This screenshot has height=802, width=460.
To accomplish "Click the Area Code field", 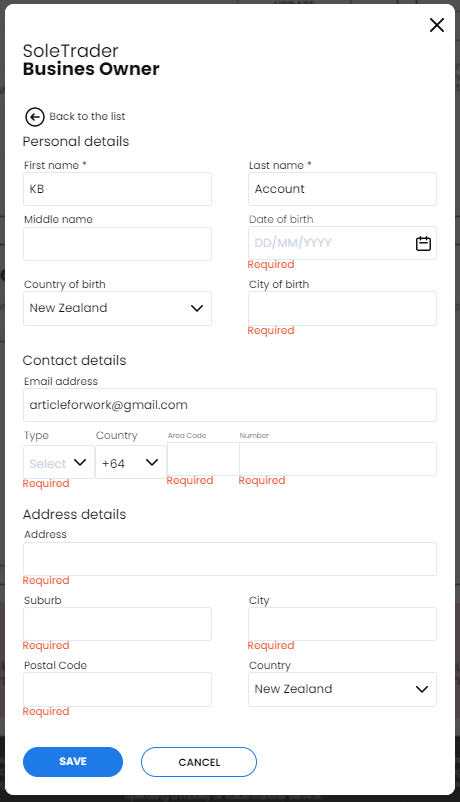I will click(x=203, y=459).
